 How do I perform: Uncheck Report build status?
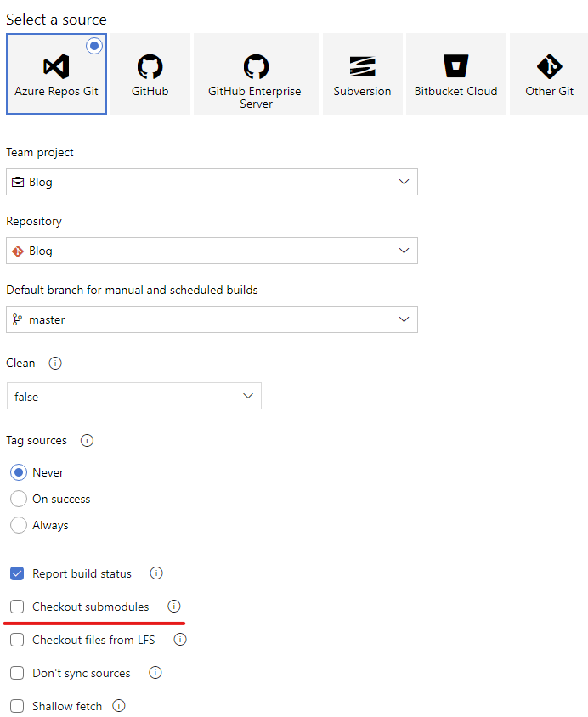coord(17,573)
